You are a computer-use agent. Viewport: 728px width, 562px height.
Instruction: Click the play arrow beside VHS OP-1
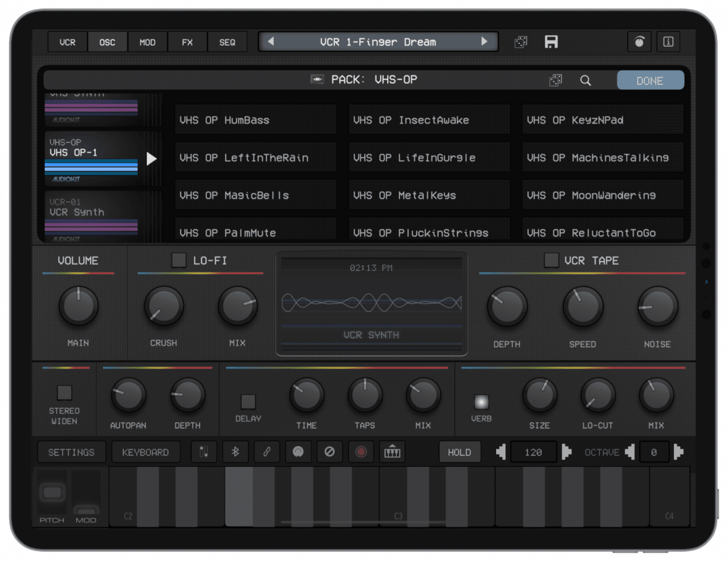[152, 158]
